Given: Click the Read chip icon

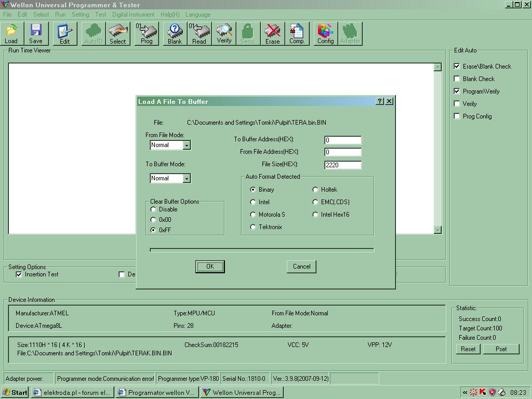Looking at the screenshot, I should click(x=199, y=33).
